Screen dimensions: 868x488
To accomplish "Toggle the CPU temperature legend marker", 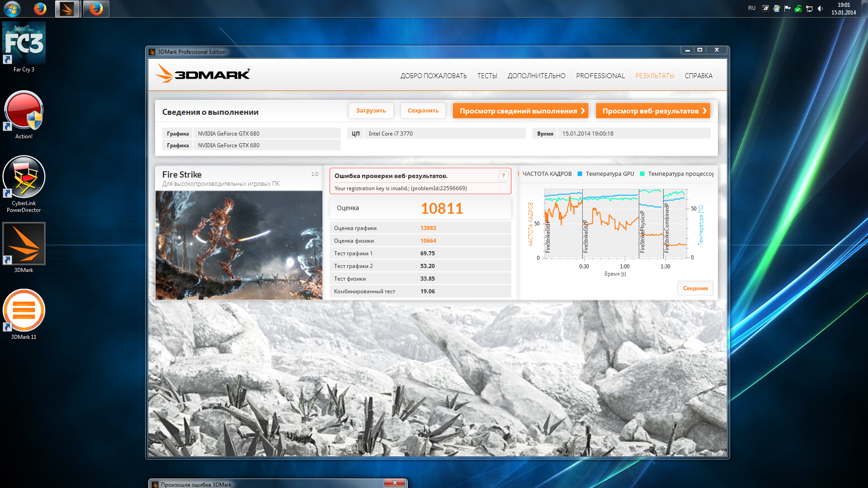I will pyautogui.click(x=642, y=174).
